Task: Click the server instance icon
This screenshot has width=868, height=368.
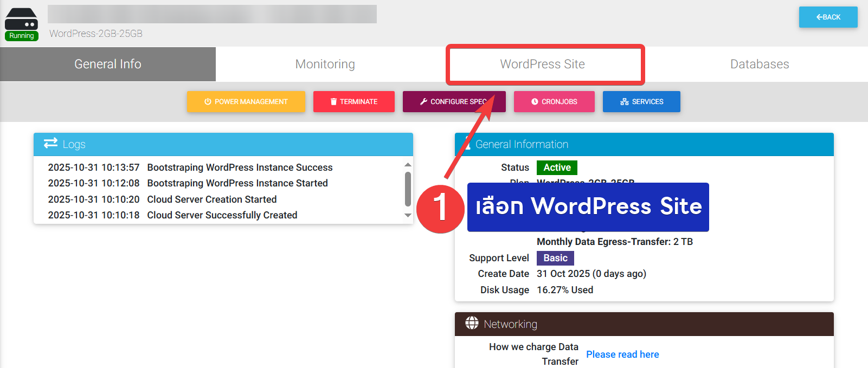Action: click(x=21, y=19)
